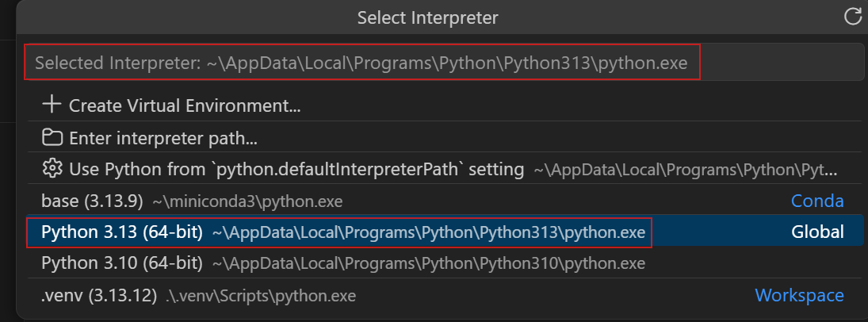Click the folder icon for Enter interpreter path
This screenshot has width=868, height=322.
52,138
